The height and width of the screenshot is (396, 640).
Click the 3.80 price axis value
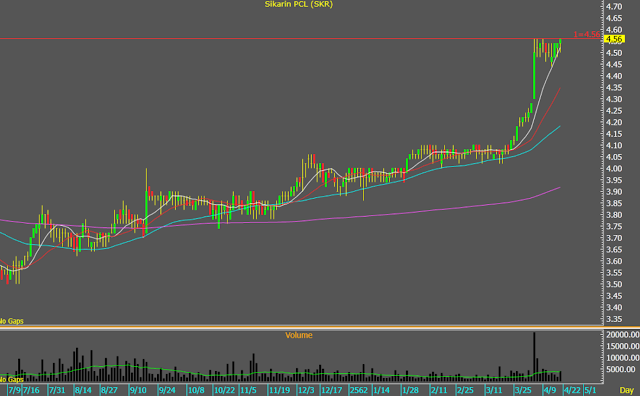(x=614, y=215)
